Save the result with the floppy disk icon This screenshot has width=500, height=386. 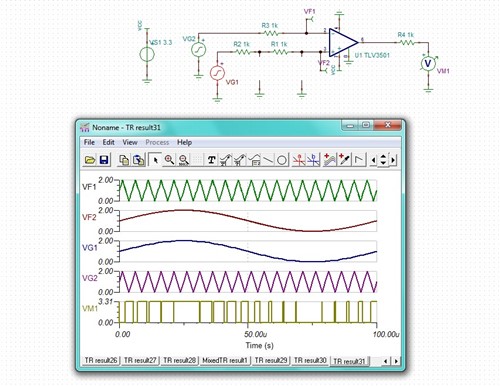(104, 160)
